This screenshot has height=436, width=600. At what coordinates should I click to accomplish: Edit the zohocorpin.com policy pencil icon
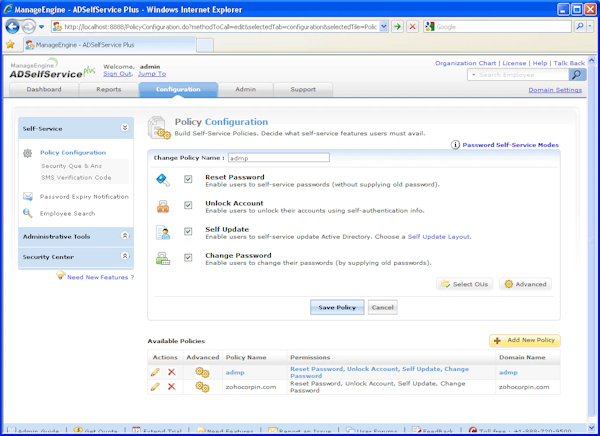tap(155, 387)
